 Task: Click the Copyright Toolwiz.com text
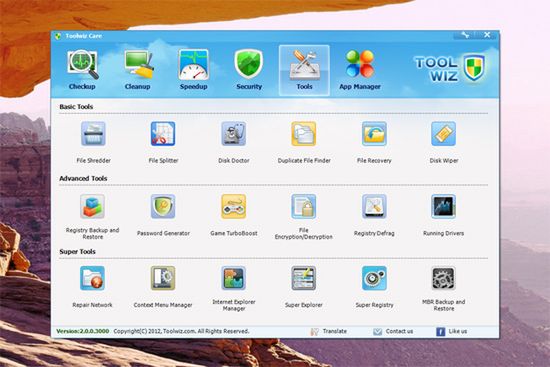(x=181, y=331)
